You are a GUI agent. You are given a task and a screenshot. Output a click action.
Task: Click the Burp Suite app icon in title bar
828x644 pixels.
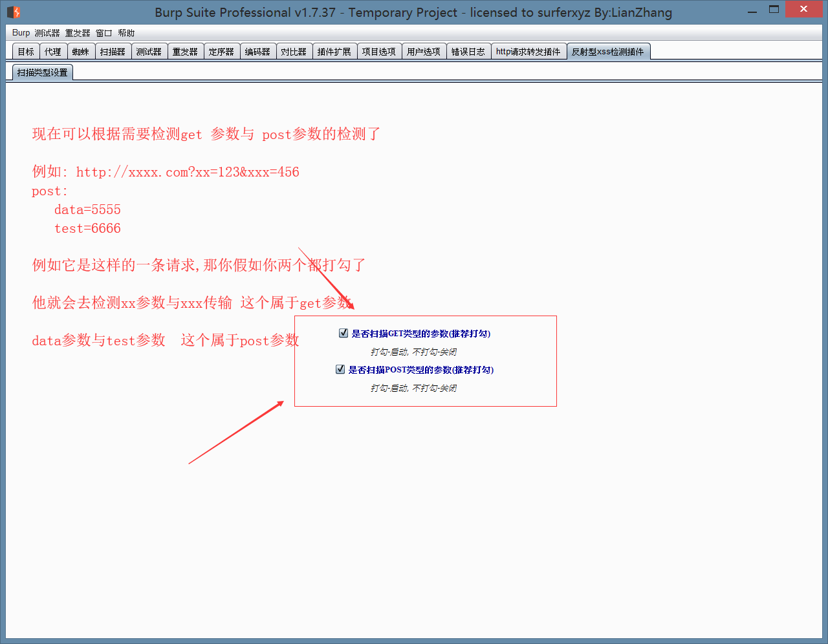[14, 12]
